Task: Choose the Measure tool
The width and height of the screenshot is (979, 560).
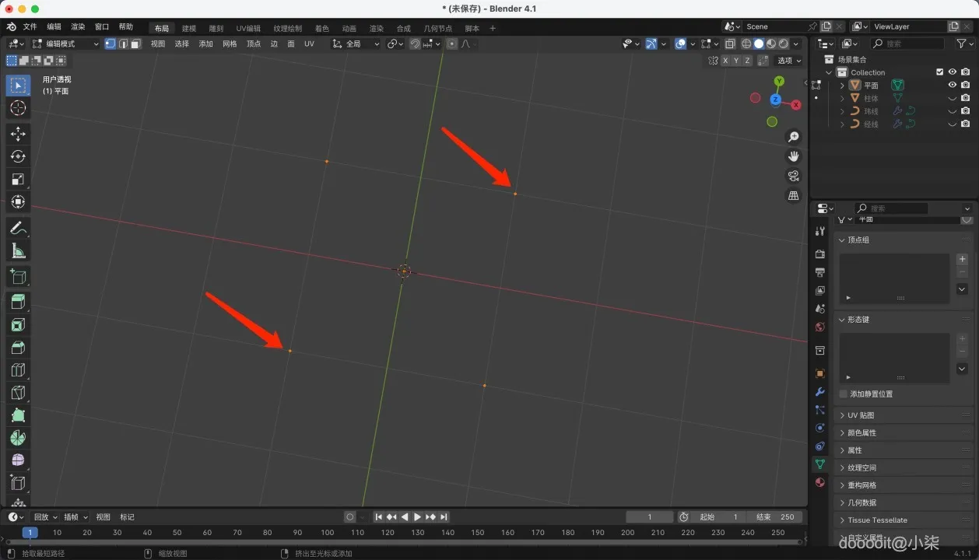Action: point(18,250)
